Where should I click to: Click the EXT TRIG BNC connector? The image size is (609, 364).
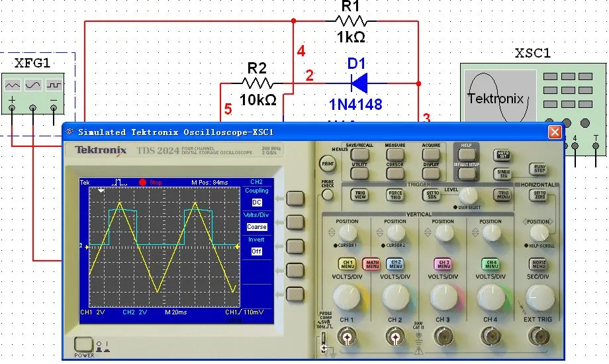point(539,337)
